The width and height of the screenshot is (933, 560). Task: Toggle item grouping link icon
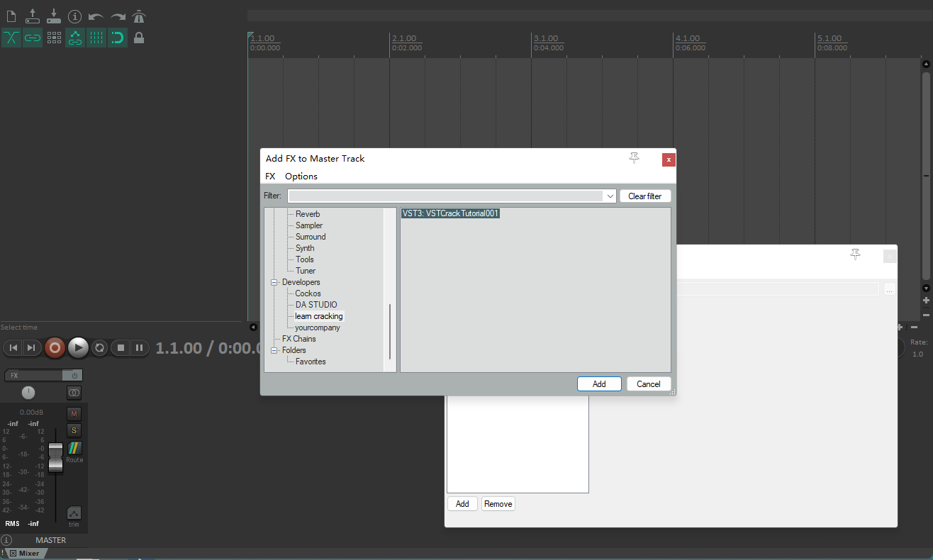point(33,38)
